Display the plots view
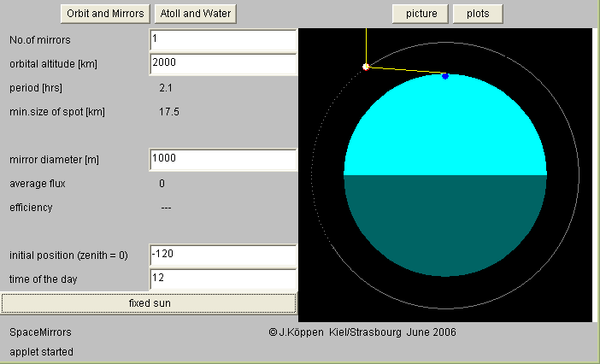Image resolution: width=600 pixels, height=364 pixels. coord(478,14)
